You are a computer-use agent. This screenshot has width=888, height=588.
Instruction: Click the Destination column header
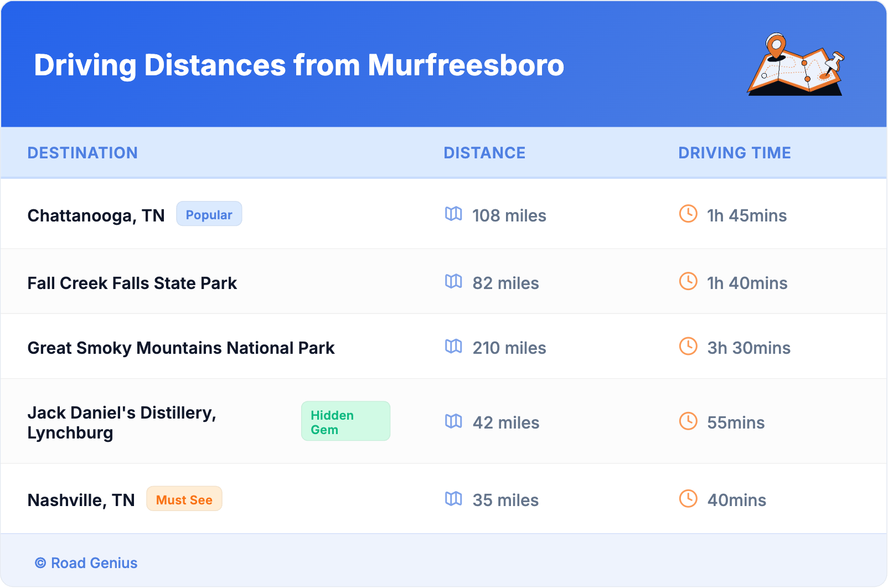click(82, 153)
